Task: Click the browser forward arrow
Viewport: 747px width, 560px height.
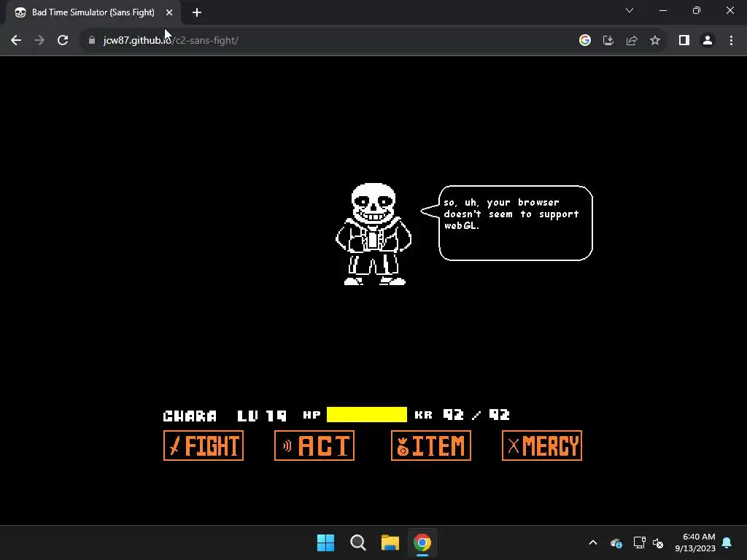Action: click(x=39, y=41)
